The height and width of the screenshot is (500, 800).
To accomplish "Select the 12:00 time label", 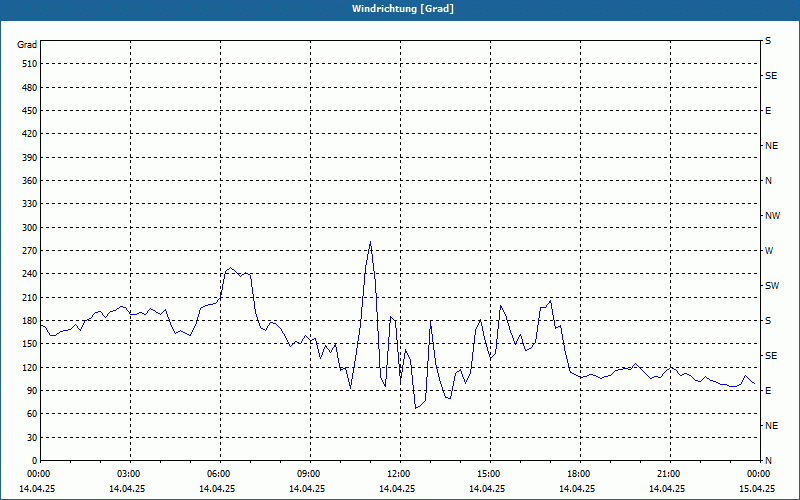I will (x=399, y=474).
